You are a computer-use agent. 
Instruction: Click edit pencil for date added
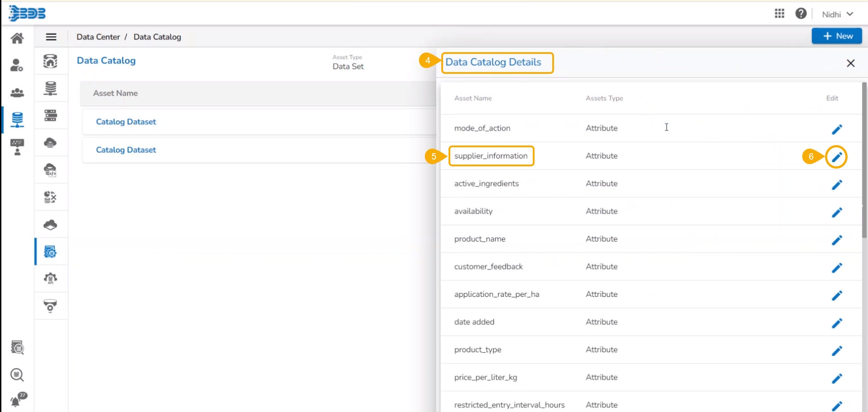pos(836,323)
